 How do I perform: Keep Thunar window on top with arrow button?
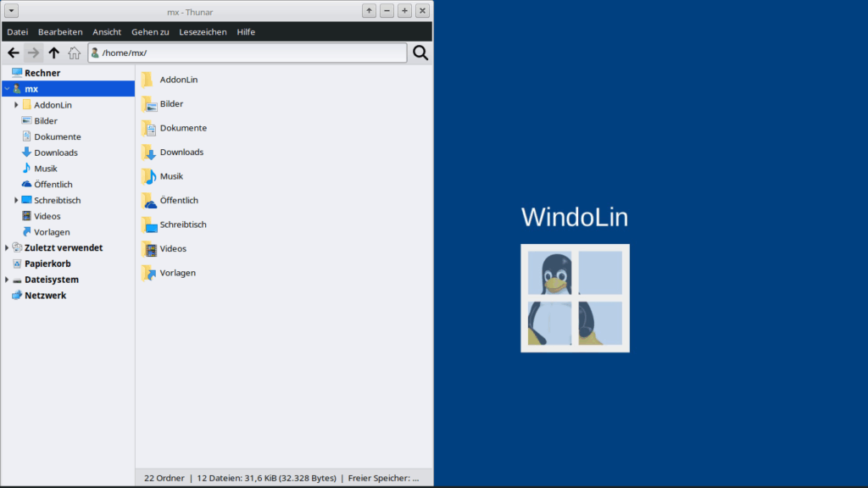coord(370,10)
